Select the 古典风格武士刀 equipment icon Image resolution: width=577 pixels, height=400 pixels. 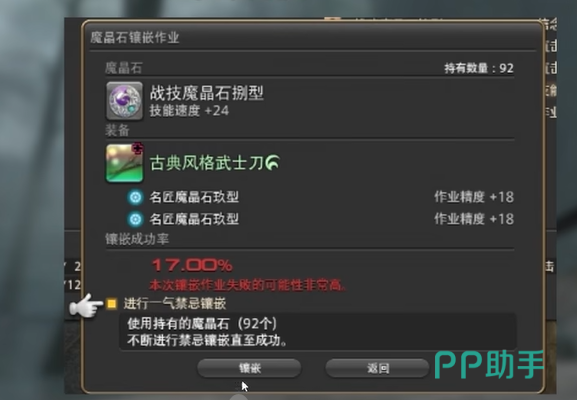coord(124,163)
